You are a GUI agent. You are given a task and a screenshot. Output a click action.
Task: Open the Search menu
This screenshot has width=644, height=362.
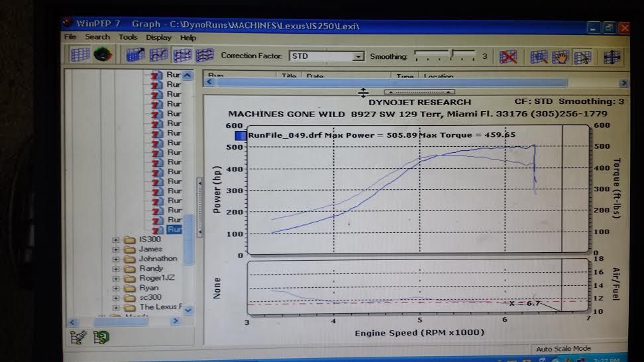97,37
